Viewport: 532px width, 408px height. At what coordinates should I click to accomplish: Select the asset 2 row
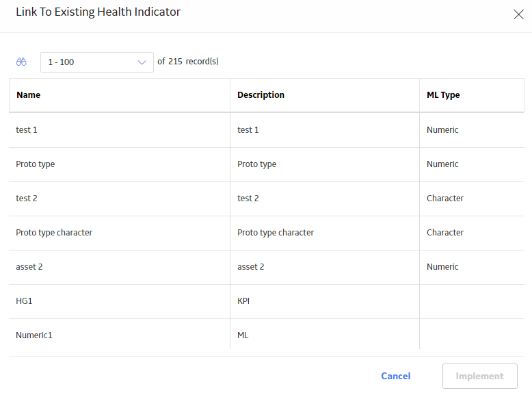tap(266, 267)
